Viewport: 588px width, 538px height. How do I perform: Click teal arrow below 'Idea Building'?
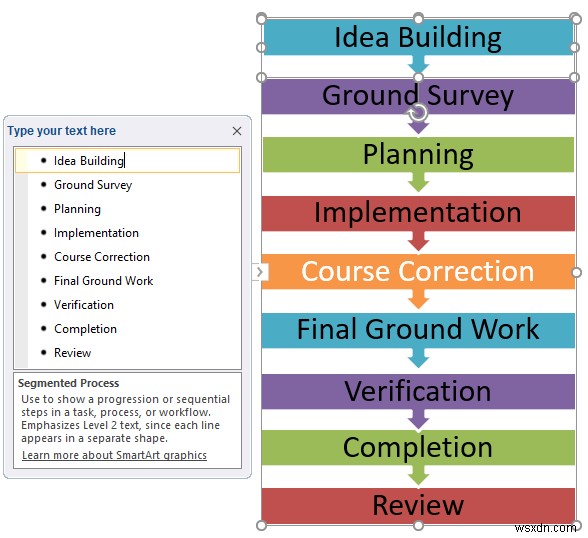(x=418, y=64)
